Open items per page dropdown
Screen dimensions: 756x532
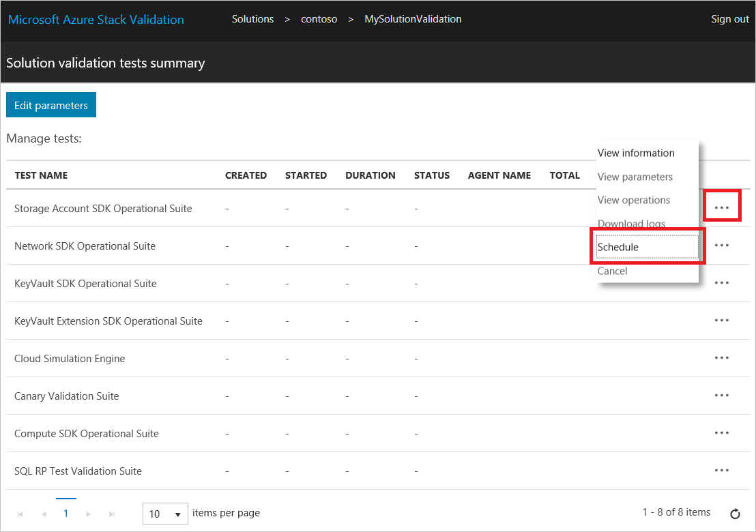tap(165, 514)
